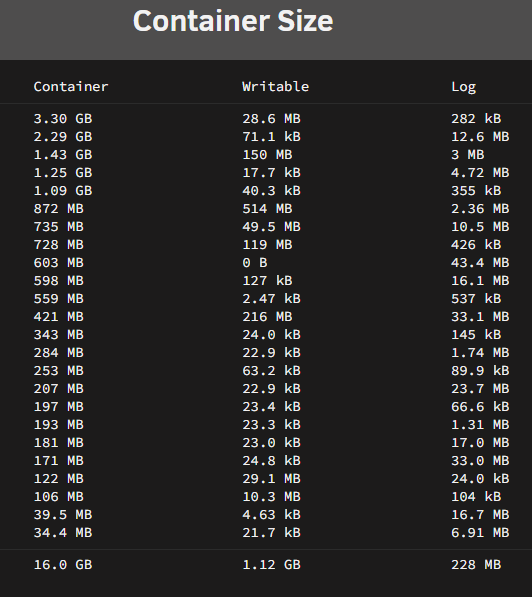Click the 34.4 MB container value
Viewport: 532px width, 597px height.
pyautogui.click(x=63, y=533)
